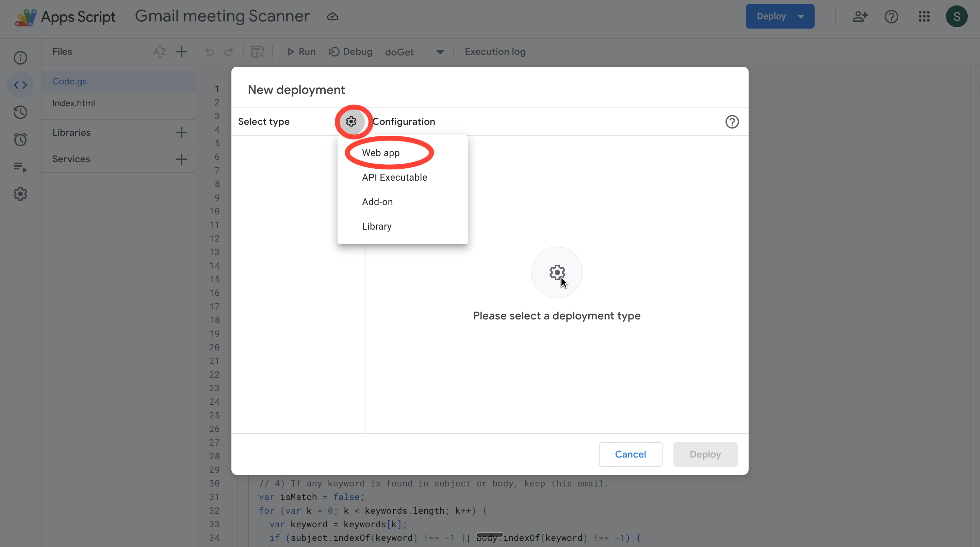The image size is (980, 547).
Task: Open the Executions list icon in sidebar
Action: pyautogui.click(x=20, y=167)
